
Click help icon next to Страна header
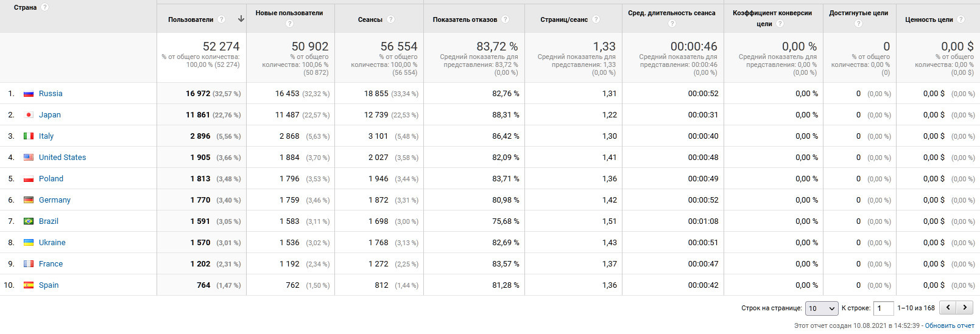[45, 7]
